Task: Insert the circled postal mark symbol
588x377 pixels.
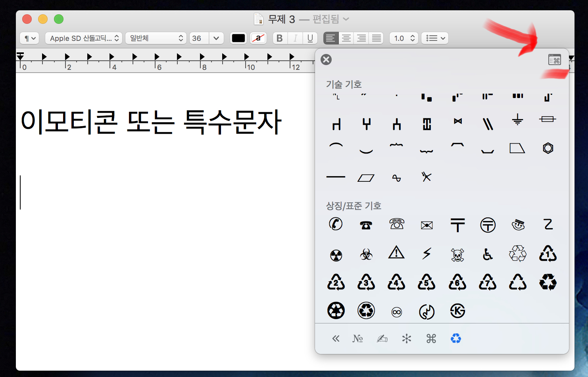Action: pyautogui.click(x=488, y=225)
